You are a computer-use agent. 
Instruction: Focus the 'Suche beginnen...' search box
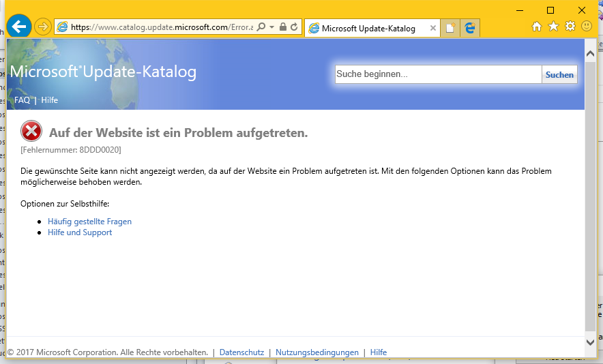click(439, 74)
